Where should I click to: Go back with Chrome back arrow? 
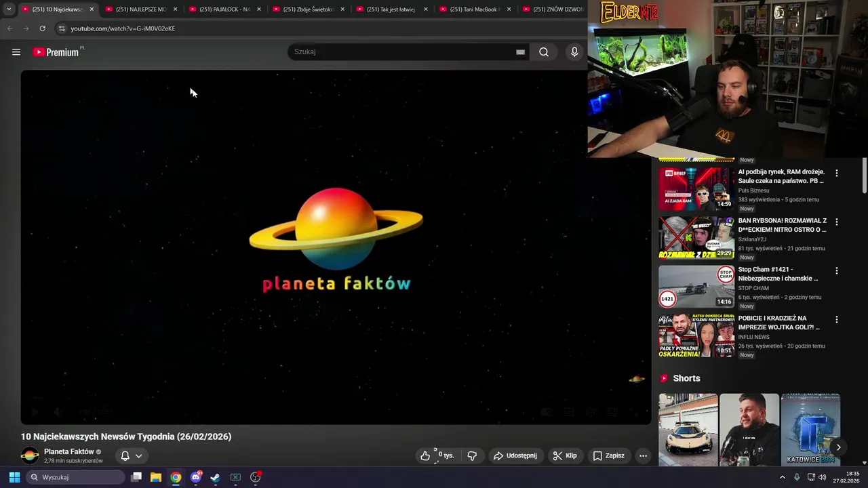9,28
